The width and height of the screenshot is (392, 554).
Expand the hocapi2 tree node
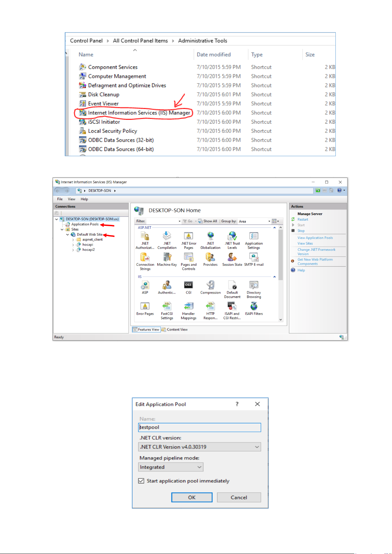click(x=73, y=250)
